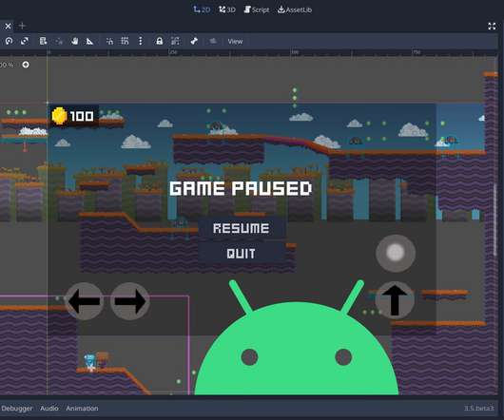
Task: Select the Scale mode tool
Action: pos(25,41)
